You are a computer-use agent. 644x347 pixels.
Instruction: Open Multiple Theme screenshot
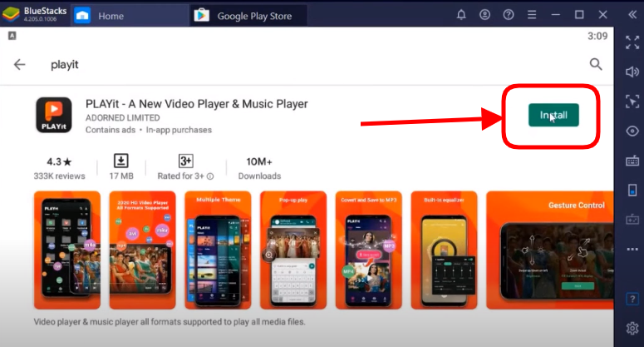click(x=218, y=250)
